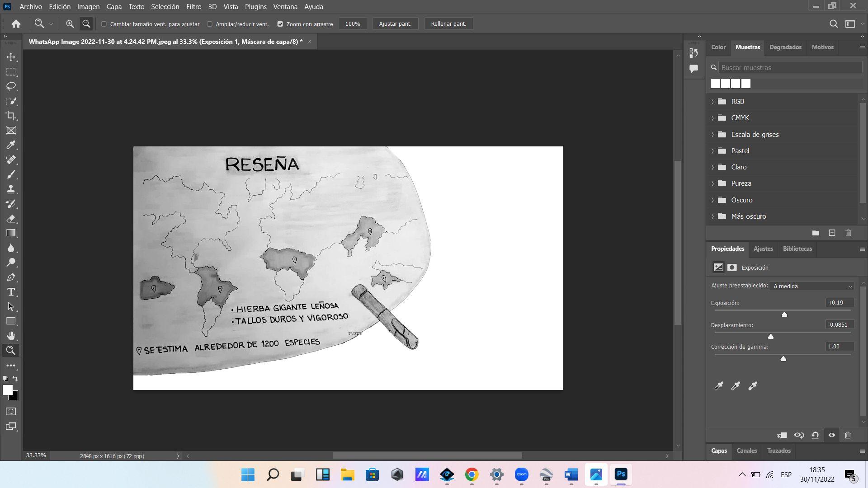Click the Ajustar pant. button
868x488 pixels.
[x=395, y=24]
